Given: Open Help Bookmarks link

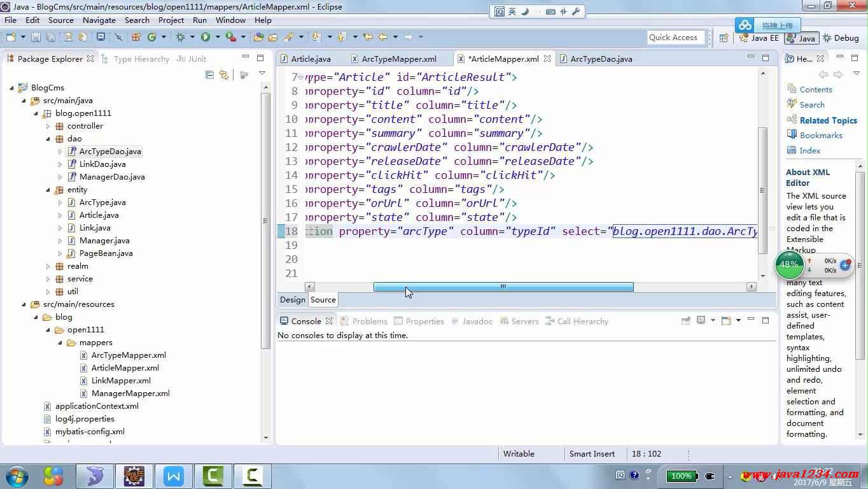Looking at the screenshot, I should [x=821, y=136].
